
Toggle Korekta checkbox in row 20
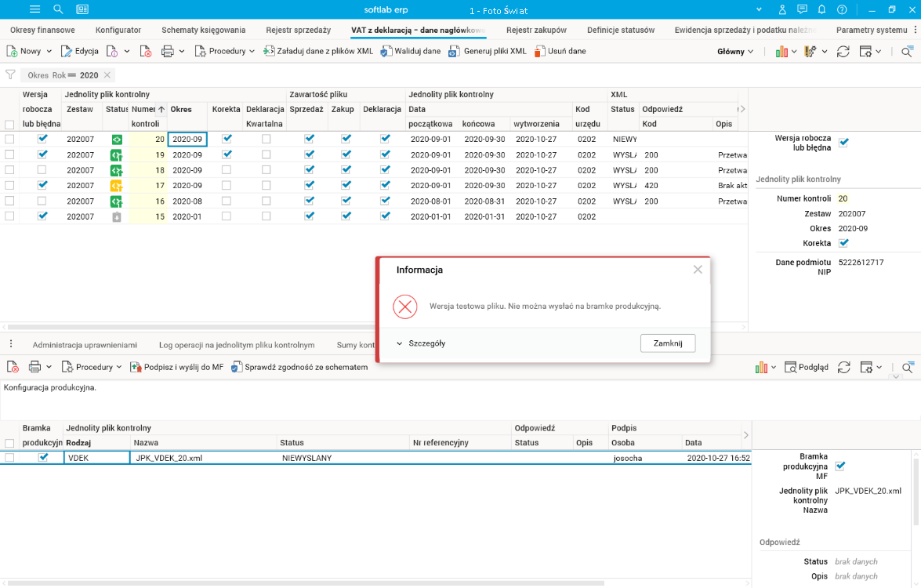227,140
